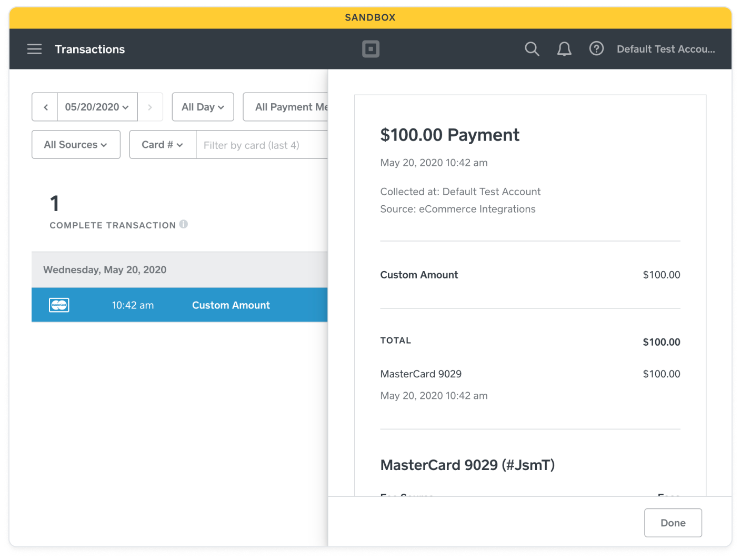Open notifications bell icon
This screenshot has width=741, height=560.
pyautogui.click(x=564, y=49)
